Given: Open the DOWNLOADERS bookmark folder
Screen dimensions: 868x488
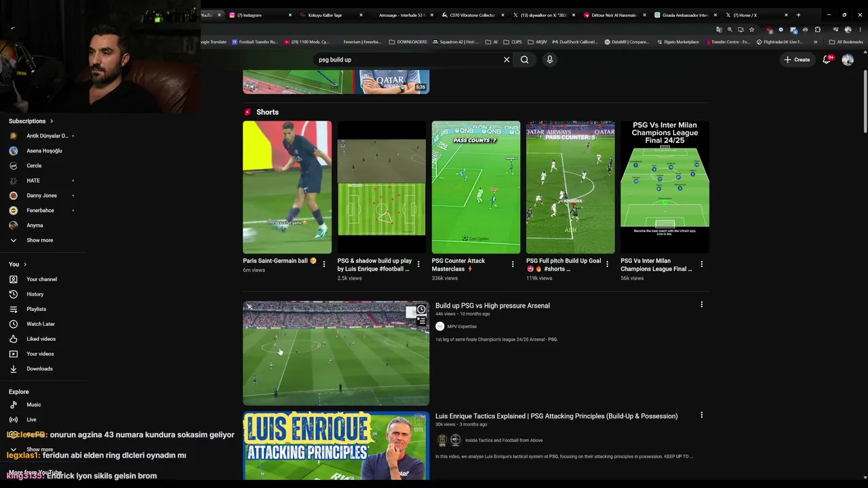Looking at the screenshot, I should [x=408, y=42].
